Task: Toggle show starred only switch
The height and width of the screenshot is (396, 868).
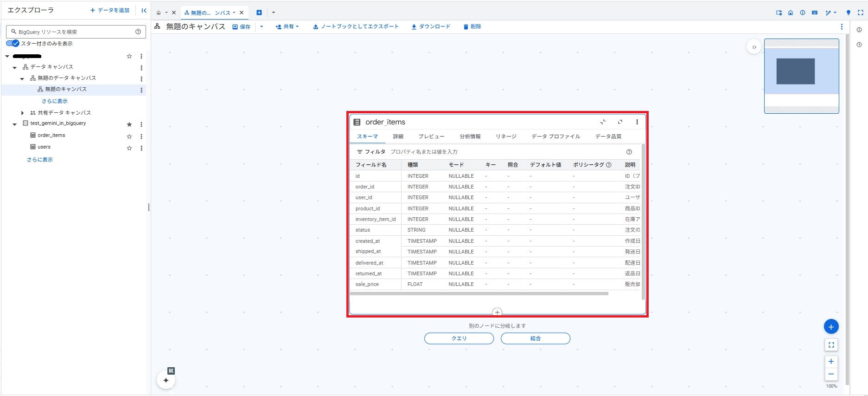Action: click(x=13, y=44)
